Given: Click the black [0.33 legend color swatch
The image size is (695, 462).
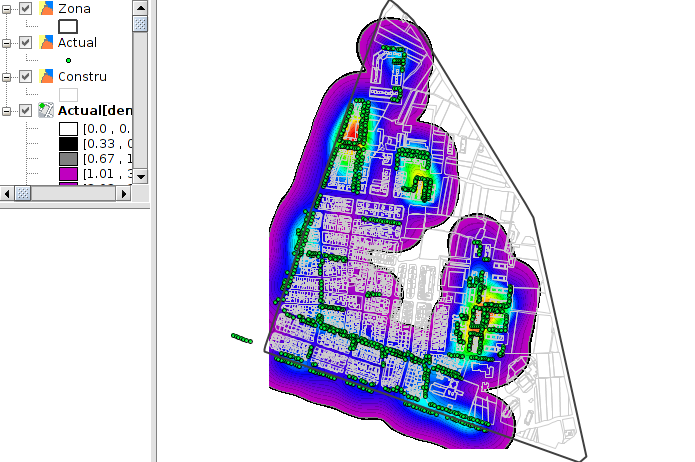Looking at the screenshot, I should click(x=68, y=144).
